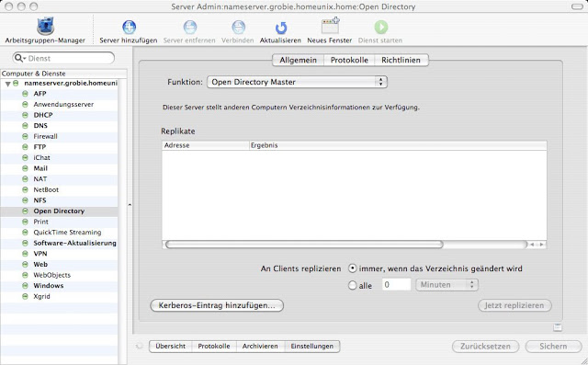
Task: Select the Xgrid service row
Action: tap(59, 296)
